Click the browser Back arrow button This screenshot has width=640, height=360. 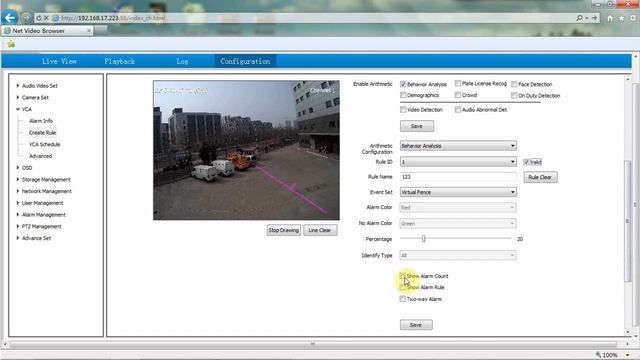[x=10, y=18]
